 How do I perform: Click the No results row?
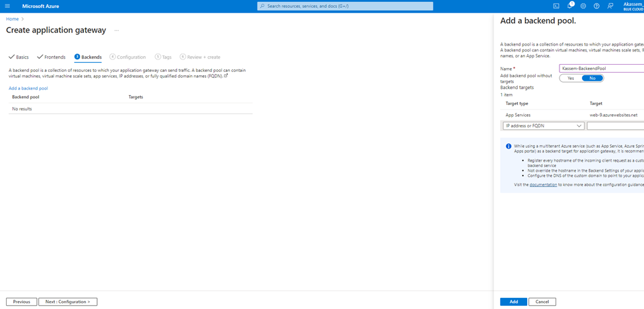point(131,109)
